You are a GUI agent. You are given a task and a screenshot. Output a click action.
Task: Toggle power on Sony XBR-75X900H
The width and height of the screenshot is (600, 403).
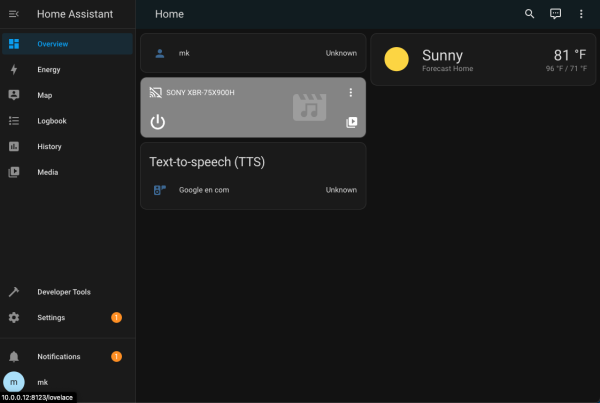(157, 122)
